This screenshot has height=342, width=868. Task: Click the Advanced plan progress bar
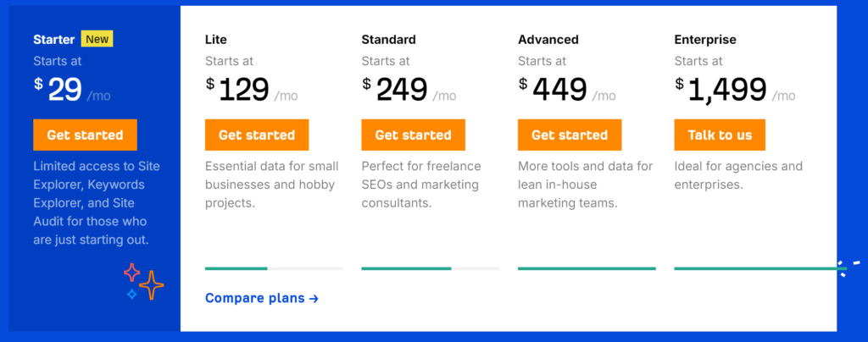(587, 268)
